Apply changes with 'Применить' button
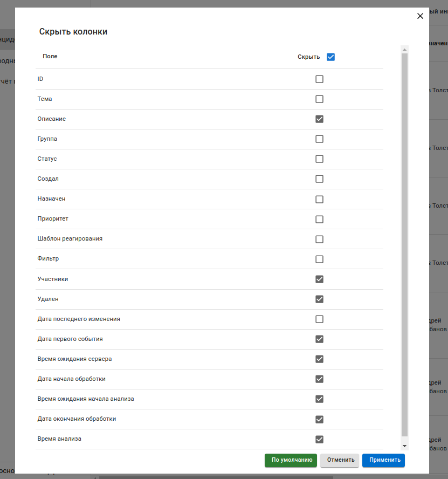448x479 pixels. click(x=383, y=460)
